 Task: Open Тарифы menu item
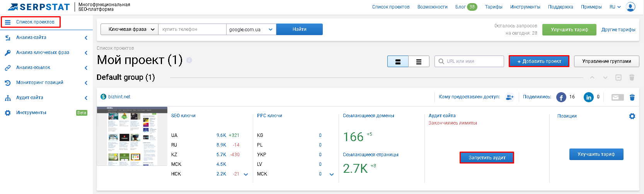[x=494, y=7]
